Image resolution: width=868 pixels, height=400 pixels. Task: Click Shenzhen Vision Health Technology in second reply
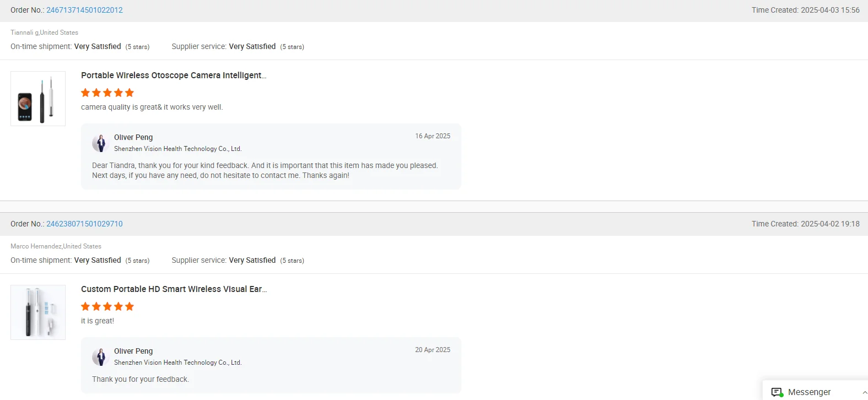point(177,363)
